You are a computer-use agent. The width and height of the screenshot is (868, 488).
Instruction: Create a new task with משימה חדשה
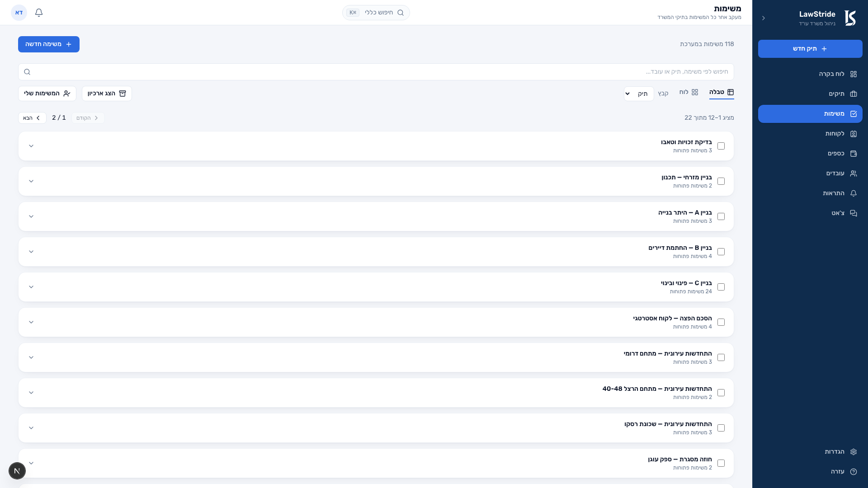point(49,44)
